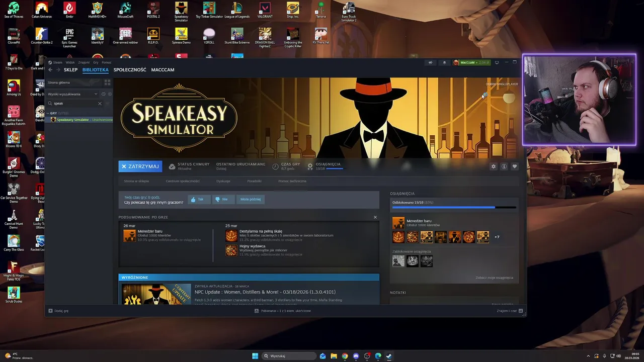Sort library by recent activity clock icon

coord(104,94)
